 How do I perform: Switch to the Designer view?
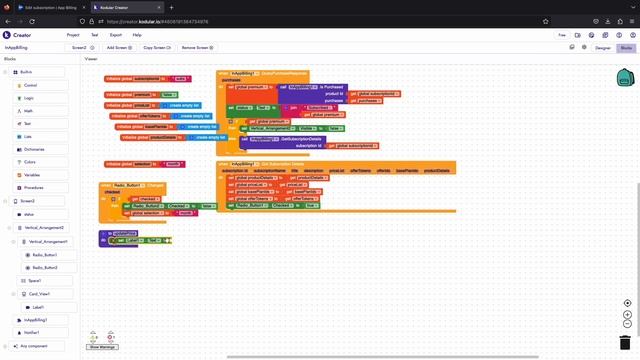pos(602,48)
